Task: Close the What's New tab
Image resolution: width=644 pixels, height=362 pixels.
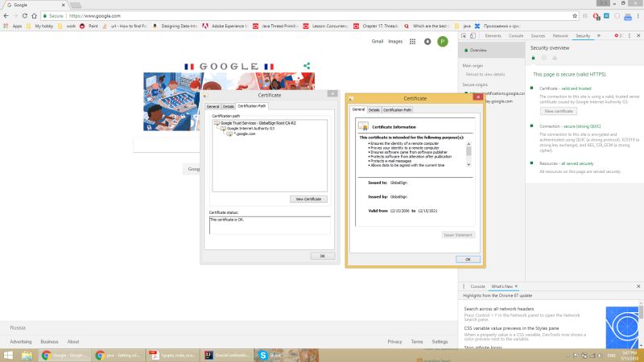Action: tap(516, 286)
